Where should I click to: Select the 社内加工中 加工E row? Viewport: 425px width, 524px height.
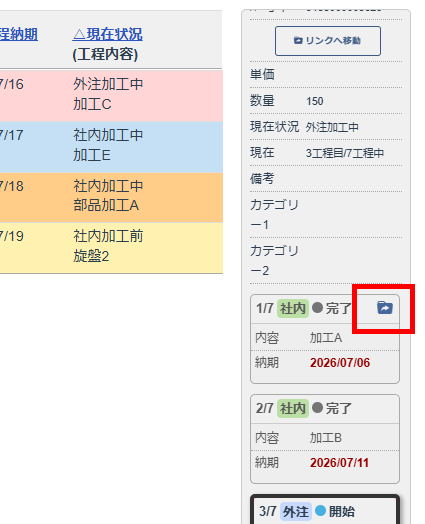coord(111,147)
